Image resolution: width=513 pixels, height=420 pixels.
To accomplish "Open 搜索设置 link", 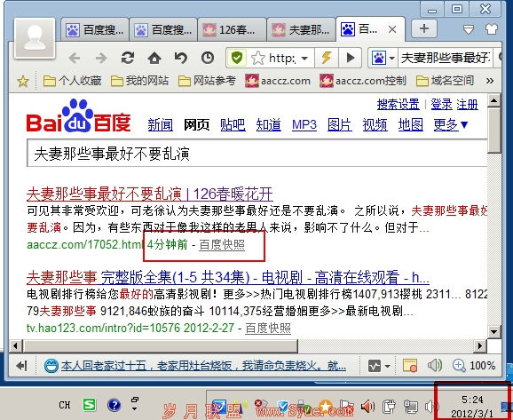I will click(398, 105).
